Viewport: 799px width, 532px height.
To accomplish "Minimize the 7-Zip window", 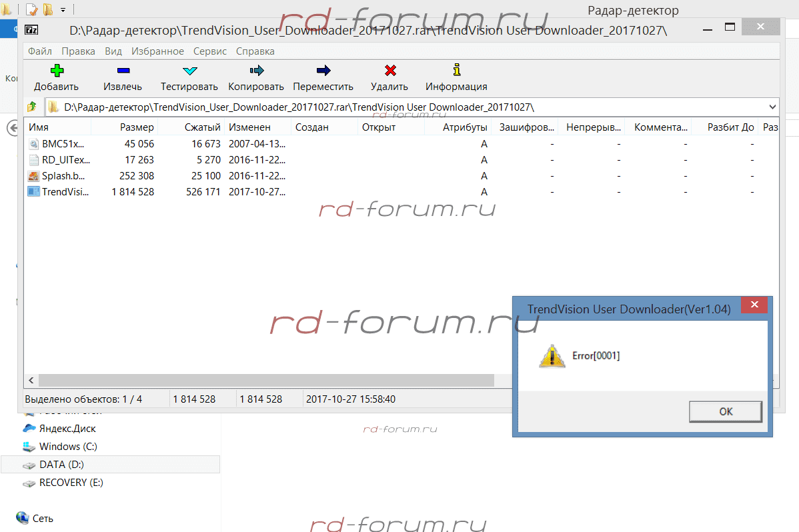I will 707,29.
